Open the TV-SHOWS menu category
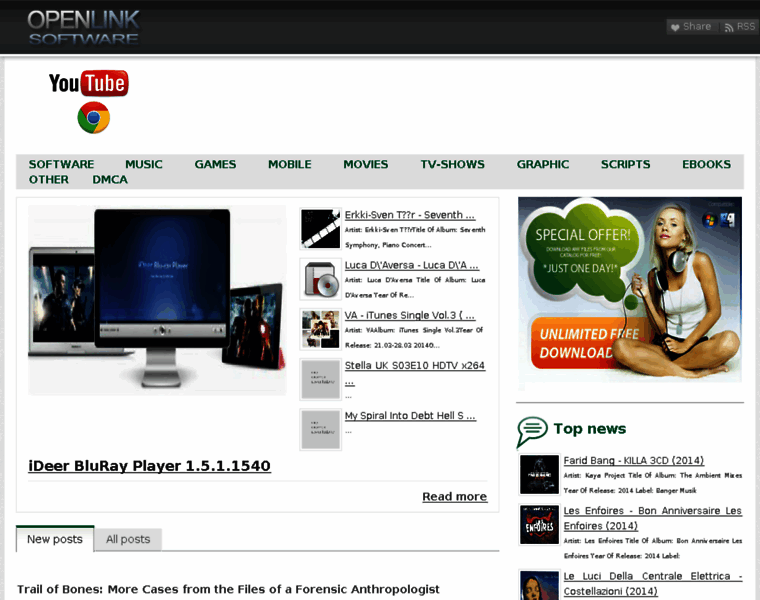 (x=453, y=164)
